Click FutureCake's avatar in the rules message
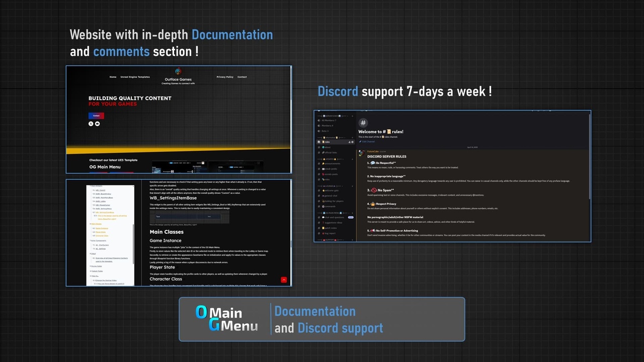Screen dimensions: 644x362 (x=361, y=152)
